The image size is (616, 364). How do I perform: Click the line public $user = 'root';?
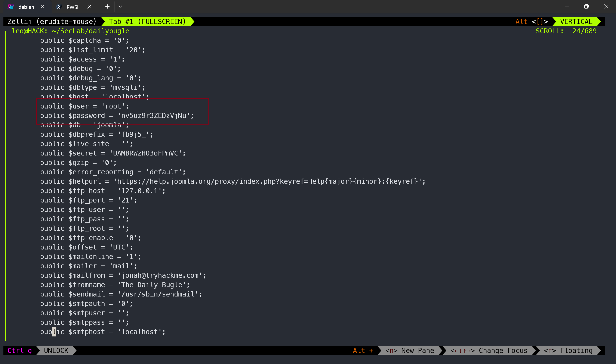coord(84,106)
